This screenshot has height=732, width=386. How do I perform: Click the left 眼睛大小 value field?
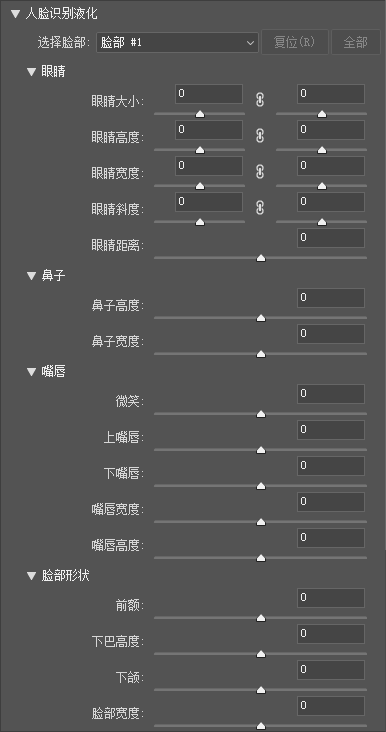[209, 94]
